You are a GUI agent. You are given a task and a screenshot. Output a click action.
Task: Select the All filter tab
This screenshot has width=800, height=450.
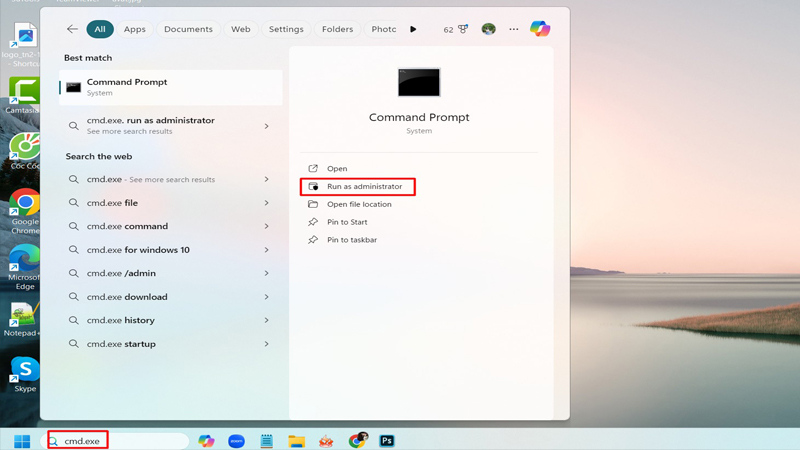point(100,29)
